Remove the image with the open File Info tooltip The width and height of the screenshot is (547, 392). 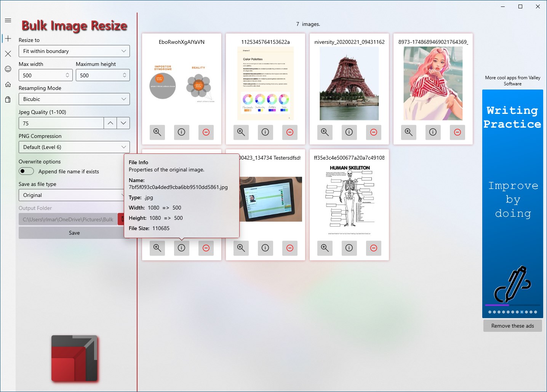[206, 248]
